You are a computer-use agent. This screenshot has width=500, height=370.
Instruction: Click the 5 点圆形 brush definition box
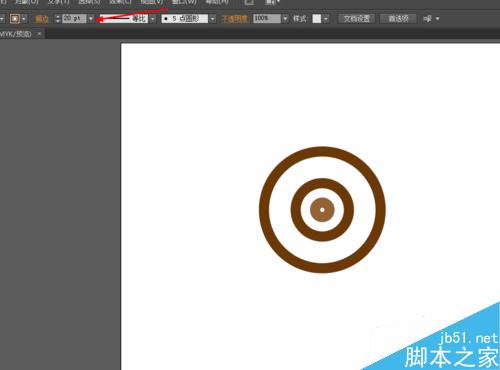coord(185,19)
